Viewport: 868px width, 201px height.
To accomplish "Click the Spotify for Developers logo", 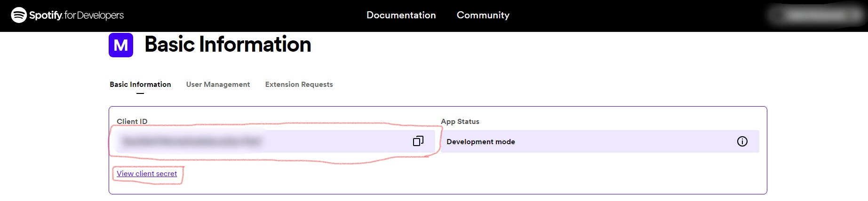I will point(67,15).
